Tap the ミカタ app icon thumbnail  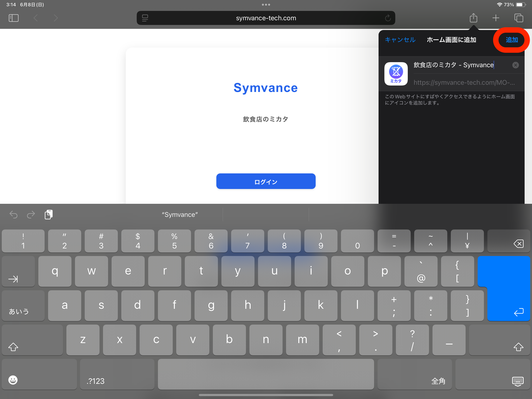(x=396, y=74)
